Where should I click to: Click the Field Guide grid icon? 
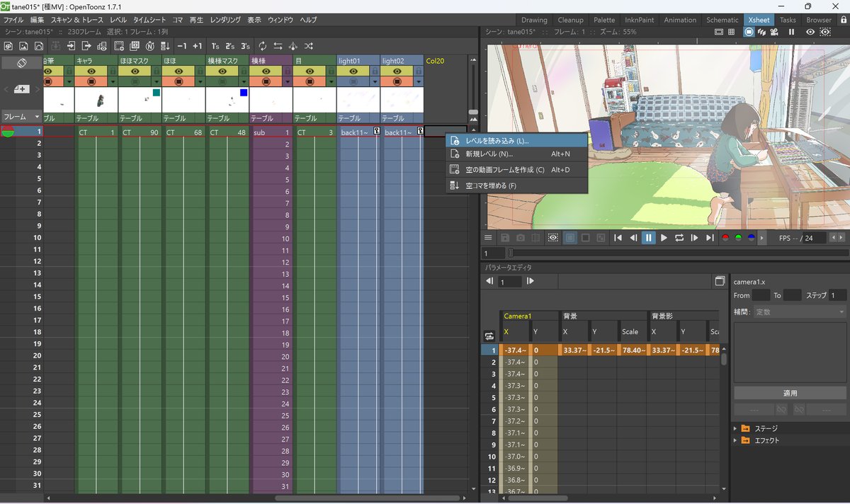[x=731, y=32]
